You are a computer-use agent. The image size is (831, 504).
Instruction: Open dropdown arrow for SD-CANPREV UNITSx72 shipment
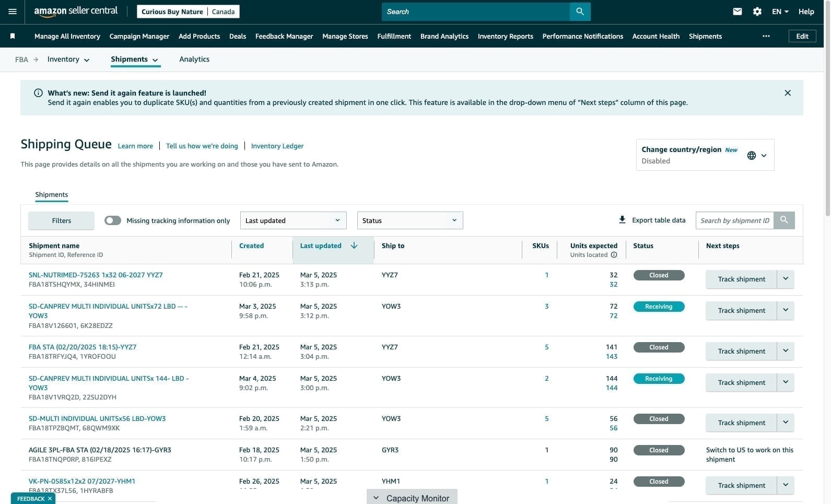click(786, 310)
